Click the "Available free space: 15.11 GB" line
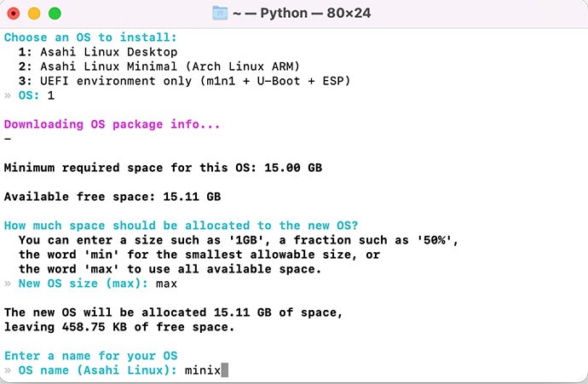This screenshot has width=588, height=384. (x=112, y=197)
